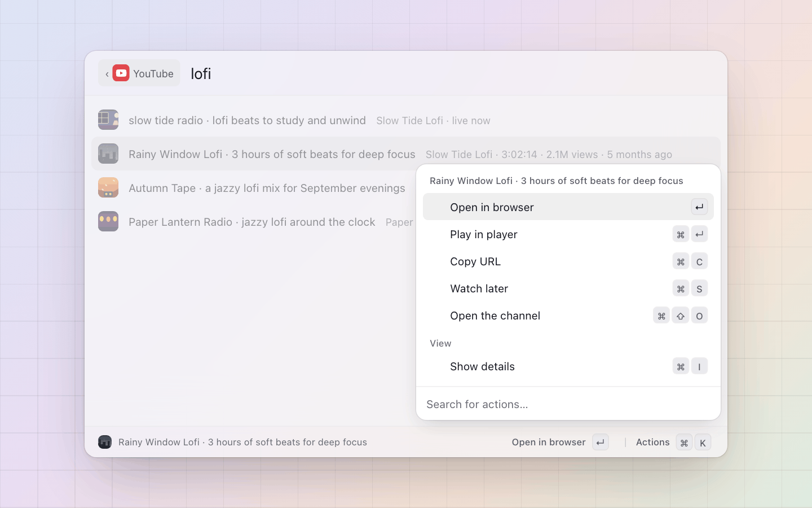Choose the Copy URL action
The width and height of the screenshot is (812, 508).
568,261
